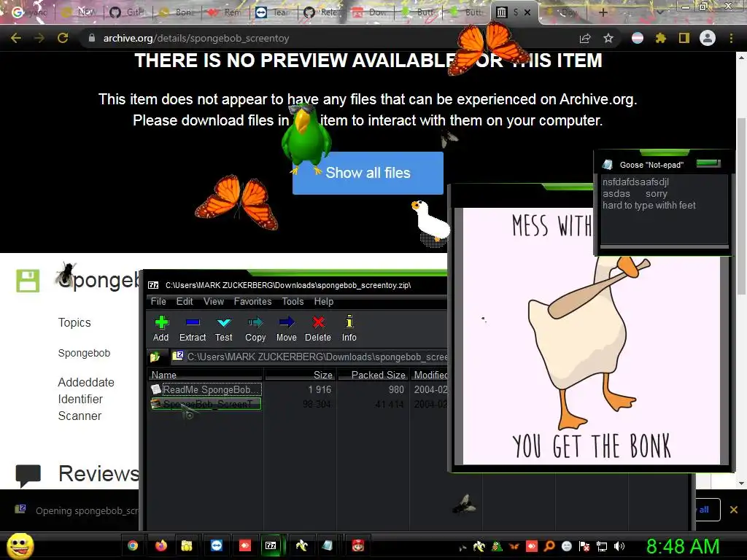747x560 pixels.
Task: Open the Chrome profile avatar
Action: [x=708, y=38]
